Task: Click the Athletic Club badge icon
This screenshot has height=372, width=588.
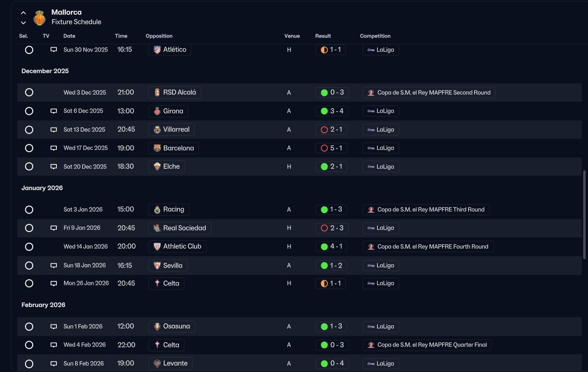Action: [157, 246]
